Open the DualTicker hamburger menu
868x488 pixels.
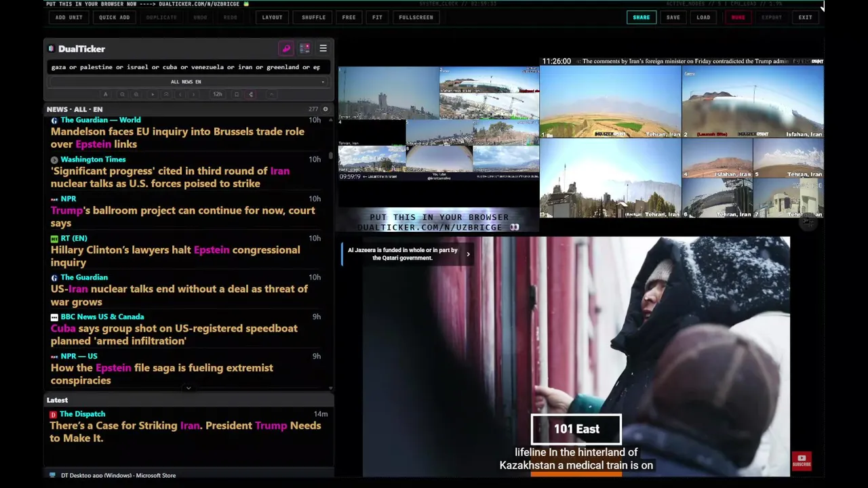tap(323, 49)
